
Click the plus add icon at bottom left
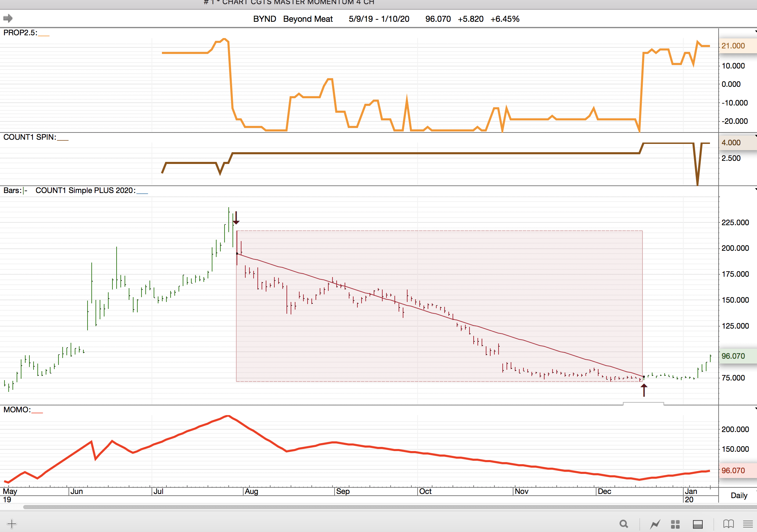[11, 524]
